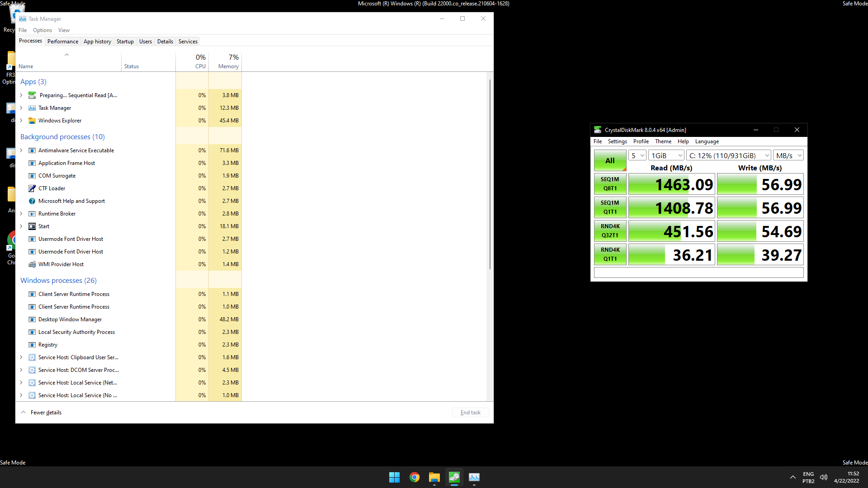Open the Profile menu in CrystalDiskMark
This screenshot has height=488, width=868.
(x=641, y=141)
